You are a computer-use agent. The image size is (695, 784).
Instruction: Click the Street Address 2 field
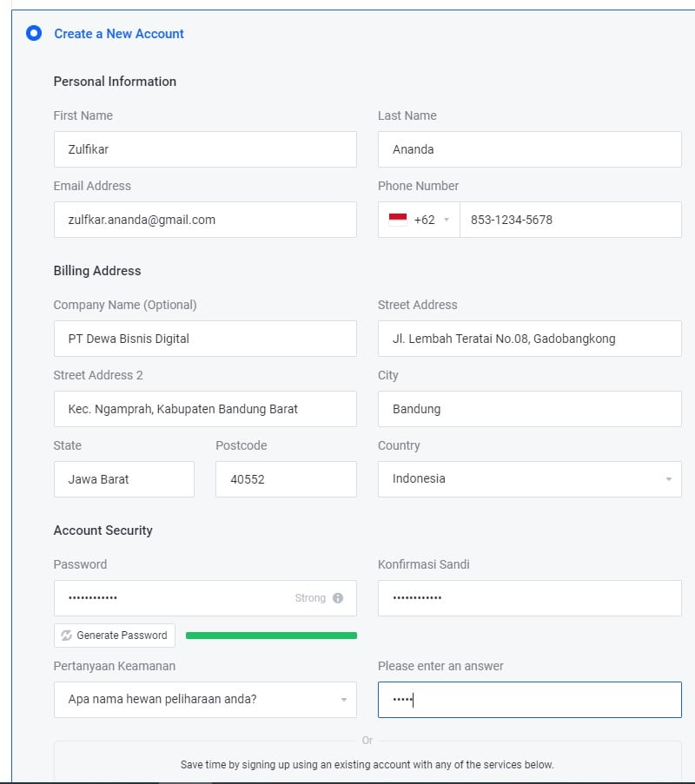(205, 409)
